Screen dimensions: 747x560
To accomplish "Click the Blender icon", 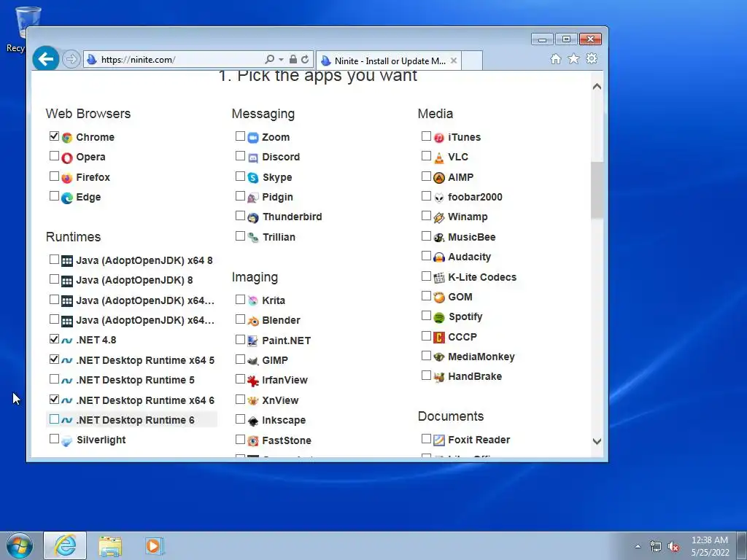I will (253, 321).
